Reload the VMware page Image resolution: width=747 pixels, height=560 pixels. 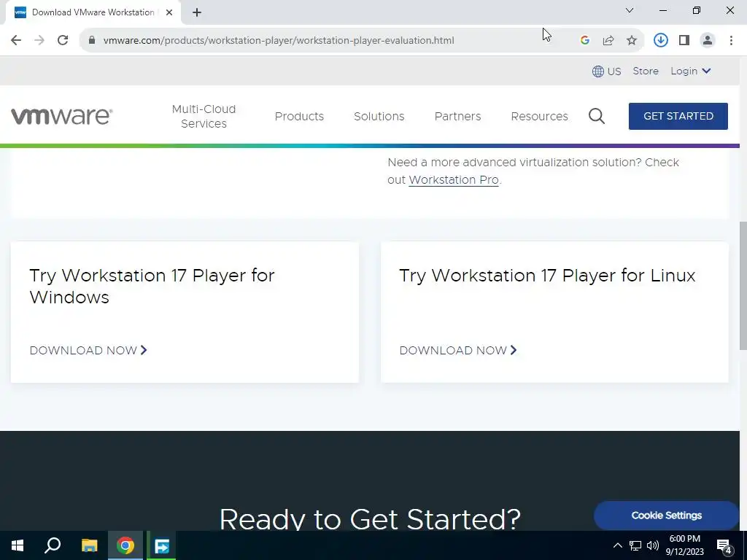pos(63,41)
